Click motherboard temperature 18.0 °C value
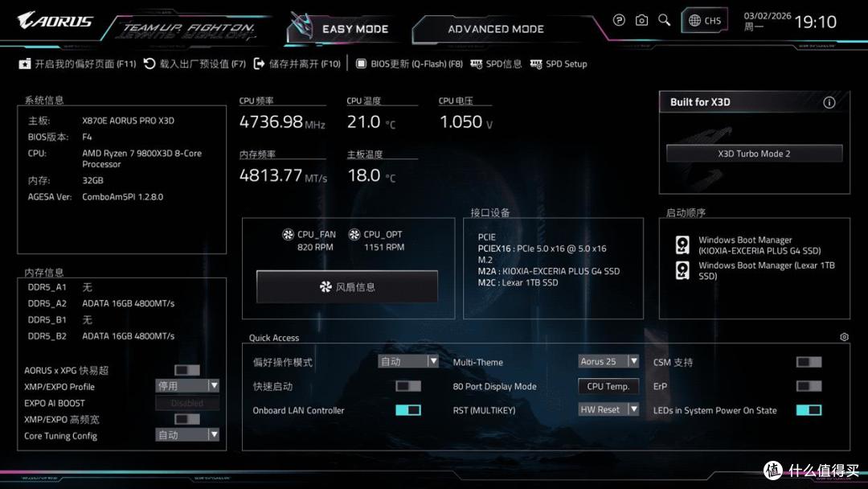This screenshot has width=868, height=489. 371,175
